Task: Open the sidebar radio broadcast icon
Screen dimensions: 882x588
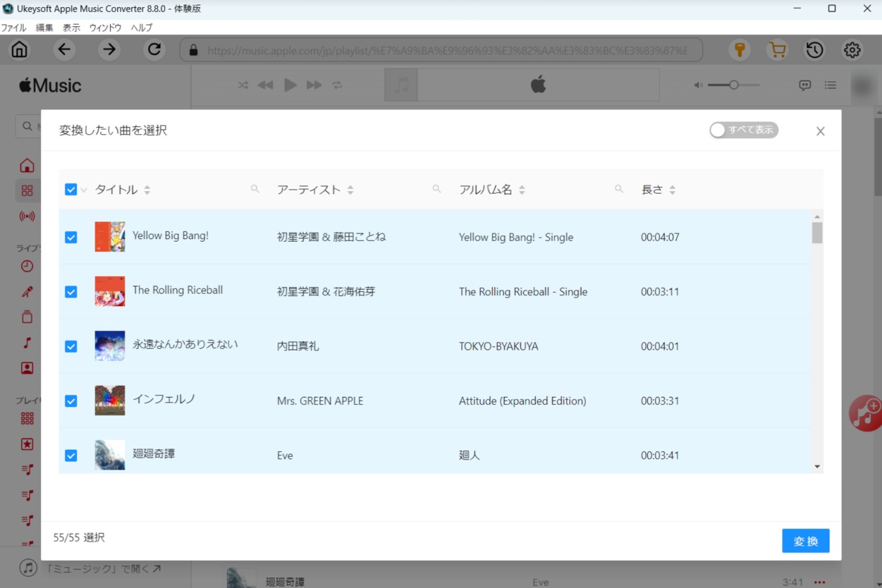Action: click(x=27, y=216)
